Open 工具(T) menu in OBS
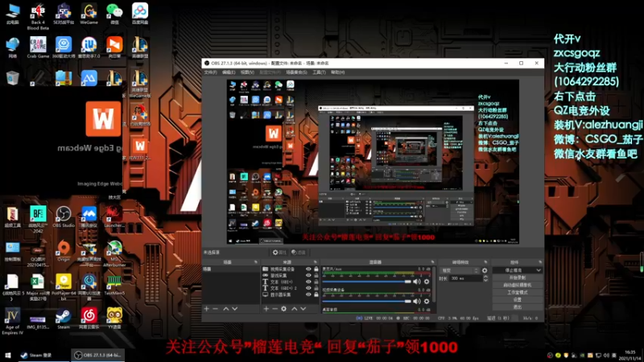Viewport: 644px width, 362px height. pos(319,72)
